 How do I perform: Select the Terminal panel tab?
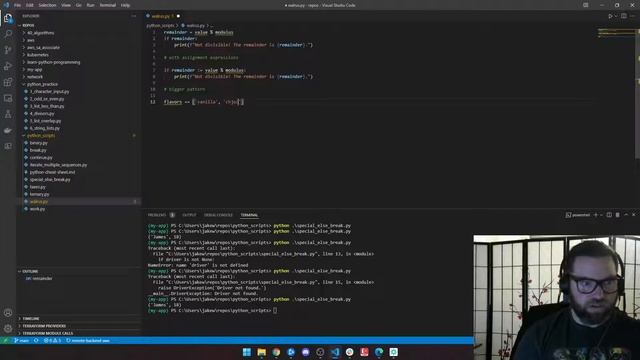249,215
